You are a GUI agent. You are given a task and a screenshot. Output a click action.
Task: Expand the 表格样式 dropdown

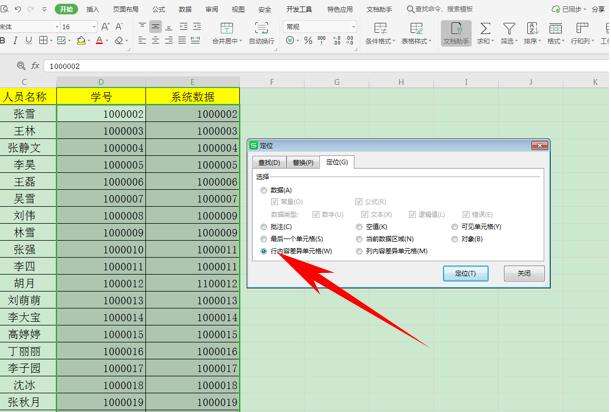click(430, 41)
